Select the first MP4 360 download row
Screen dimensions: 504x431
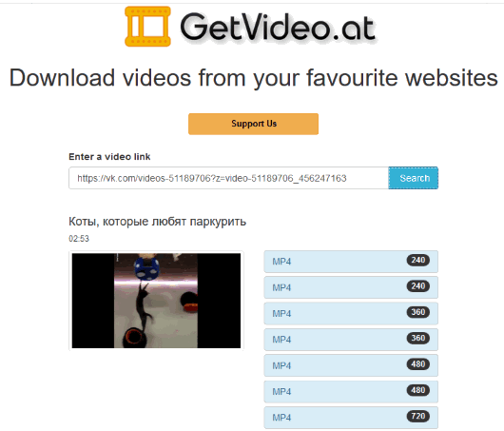pos(351,314)
